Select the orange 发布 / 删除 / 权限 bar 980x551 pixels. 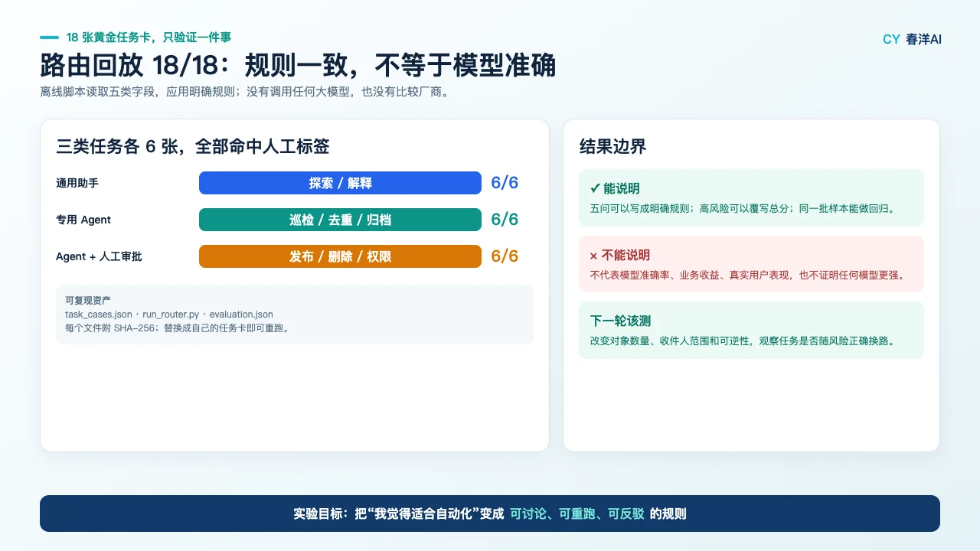pyautogui.click(x=340, y=256)
